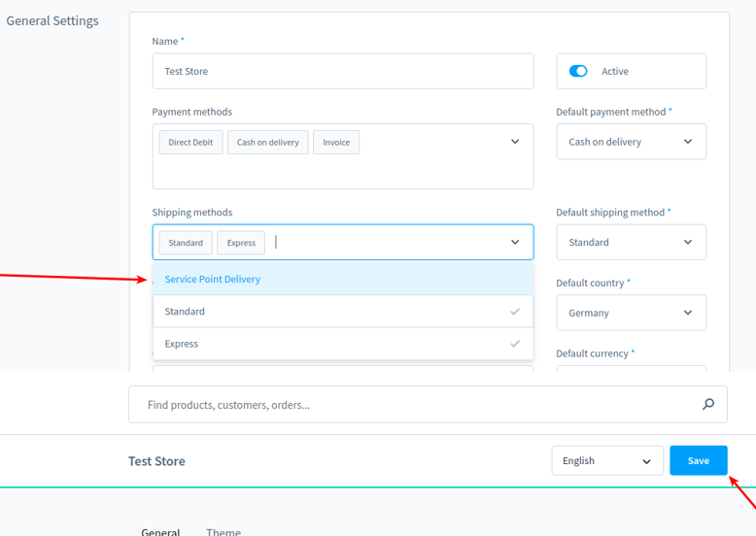Click the Default currency label

click(x=592, y=353)
